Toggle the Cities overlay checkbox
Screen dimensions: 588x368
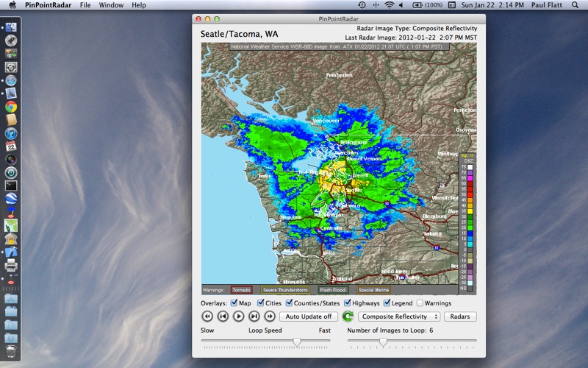point(261,302)
